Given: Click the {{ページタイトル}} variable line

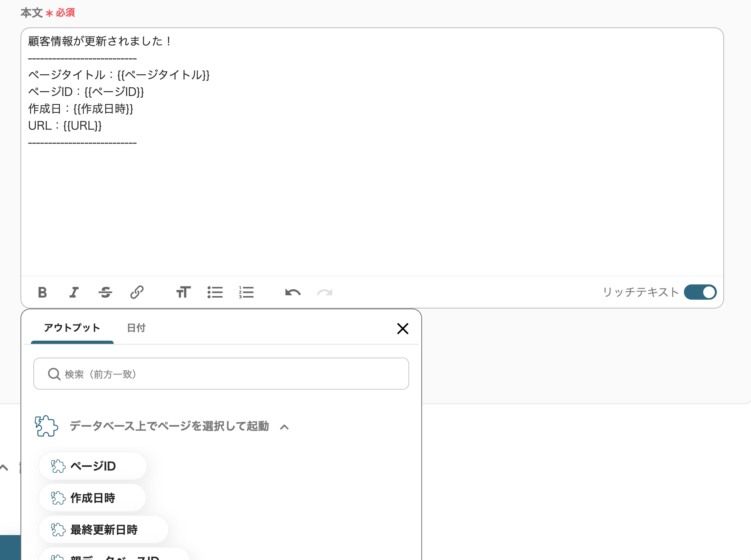Looking at the screenshot, I should pos(119,75).
